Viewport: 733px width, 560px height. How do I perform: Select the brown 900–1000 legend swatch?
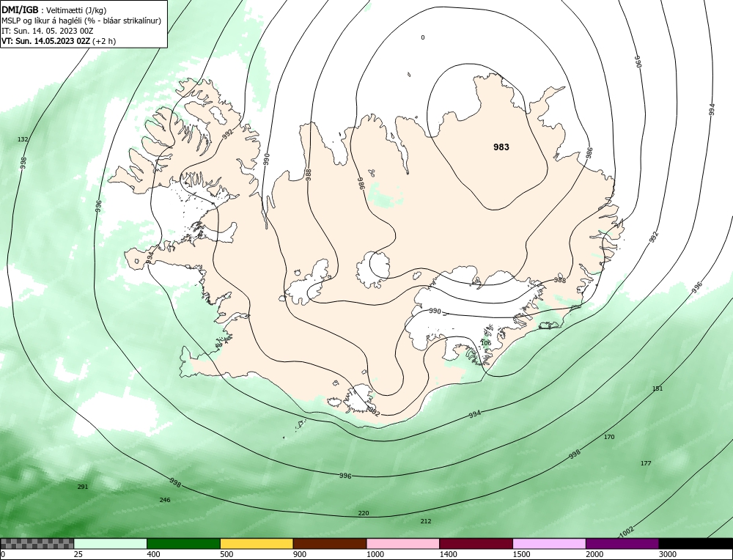330,544
